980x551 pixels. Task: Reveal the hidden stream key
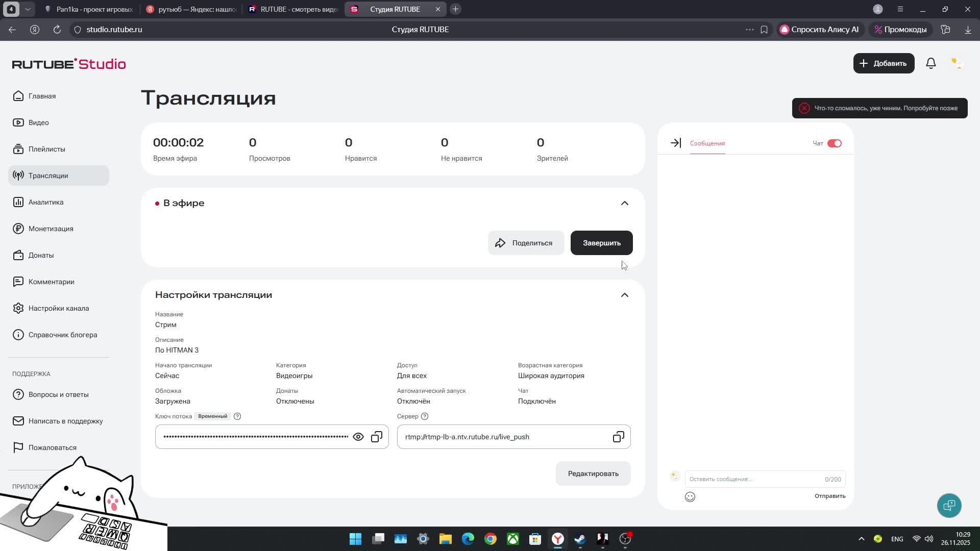click(x=358, y=437)
